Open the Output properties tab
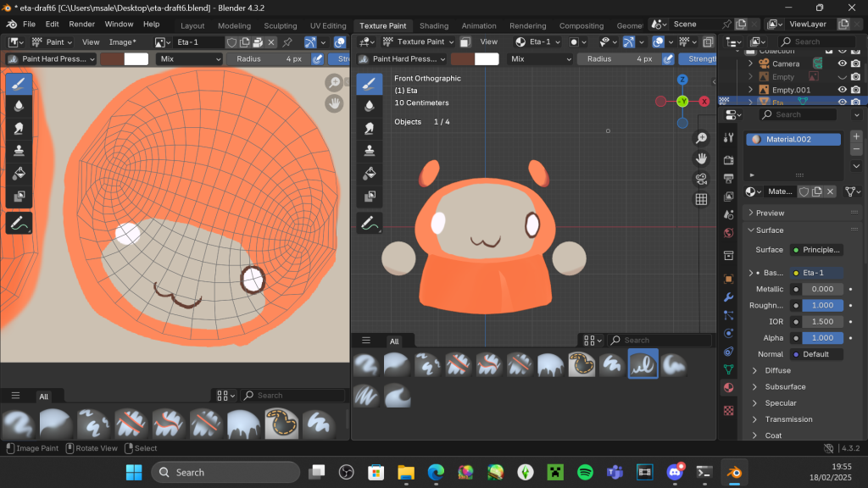Viewport: 868px width, 488px height. (x=728, y=178)
